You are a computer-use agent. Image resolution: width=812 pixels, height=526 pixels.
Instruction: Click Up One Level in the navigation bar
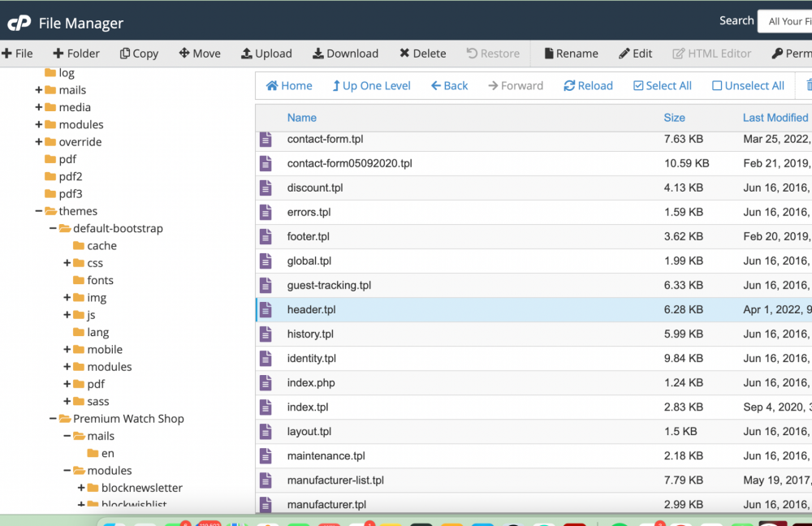coord(371,85)
